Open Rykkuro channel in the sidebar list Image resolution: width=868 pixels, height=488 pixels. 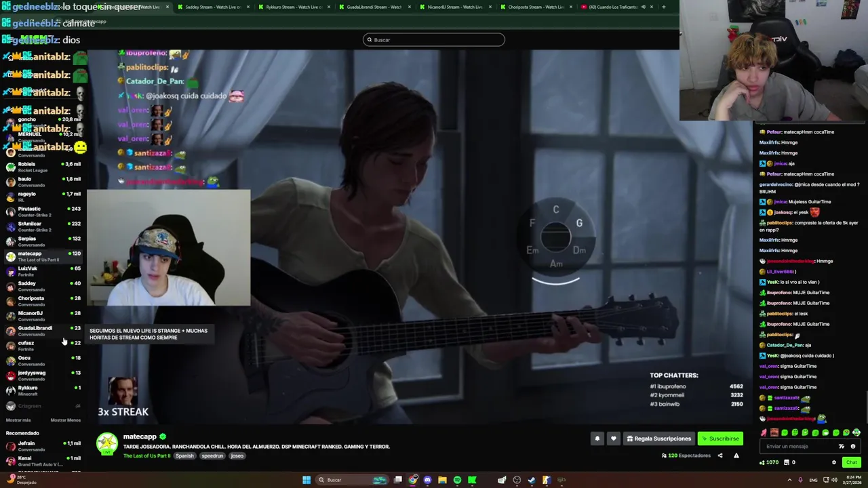(42, 390)
